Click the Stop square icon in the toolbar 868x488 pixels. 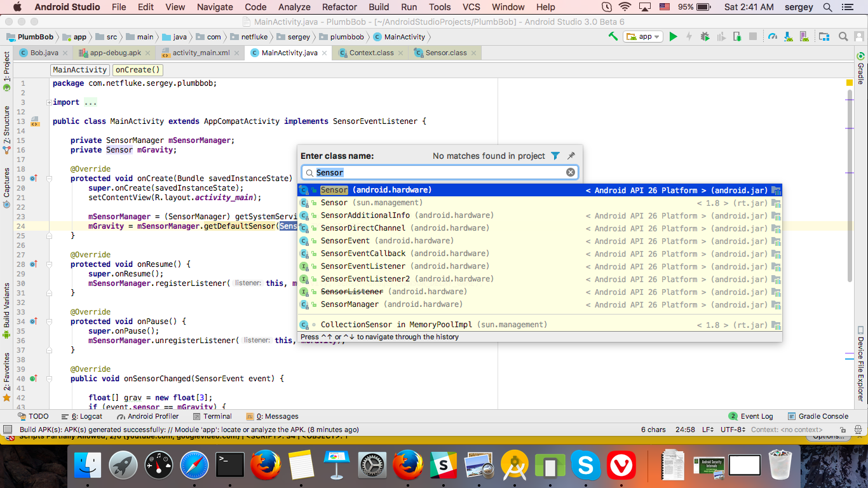[x=752, y=36]
